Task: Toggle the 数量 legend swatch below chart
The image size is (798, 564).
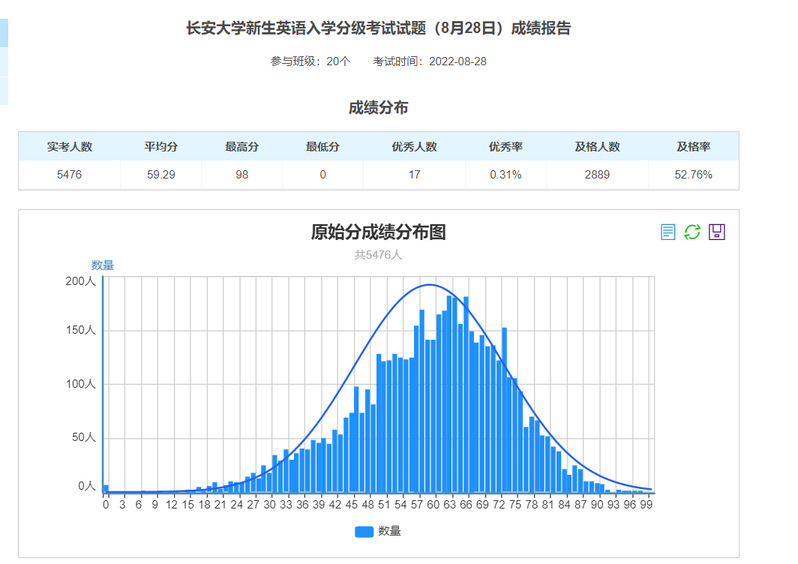Action: (x=364, y=532)
